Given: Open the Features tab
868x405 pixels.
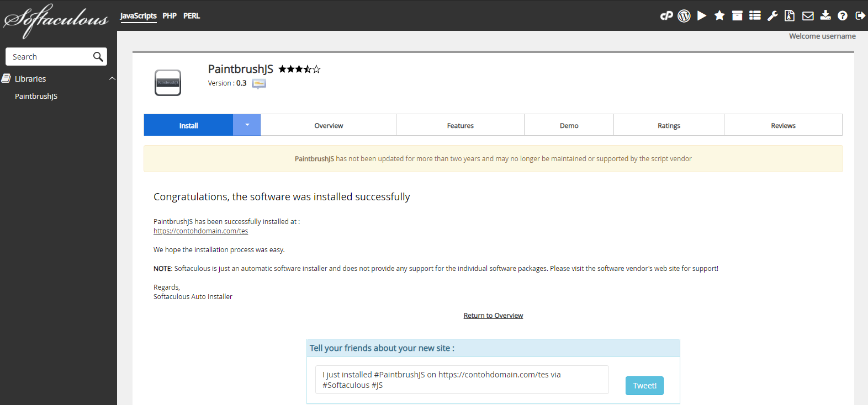Looking at the screenshot, I should click(x=460, y=126).
